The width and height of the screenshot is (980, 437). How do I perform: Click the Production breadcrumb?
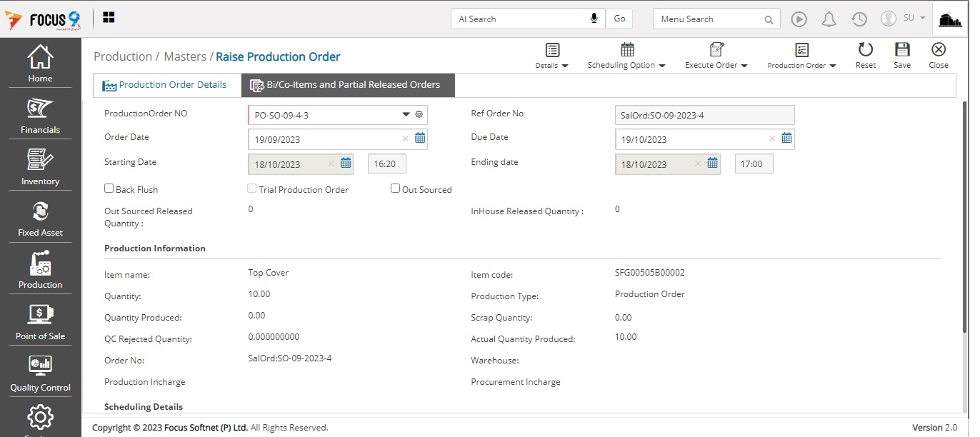tap(123, 56)
